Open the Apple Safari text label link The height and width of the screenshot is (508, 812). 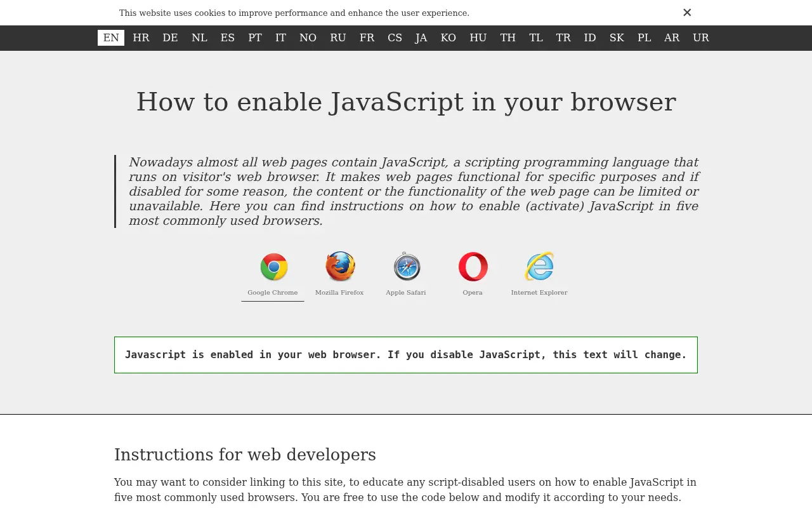(x=406, y=293)
